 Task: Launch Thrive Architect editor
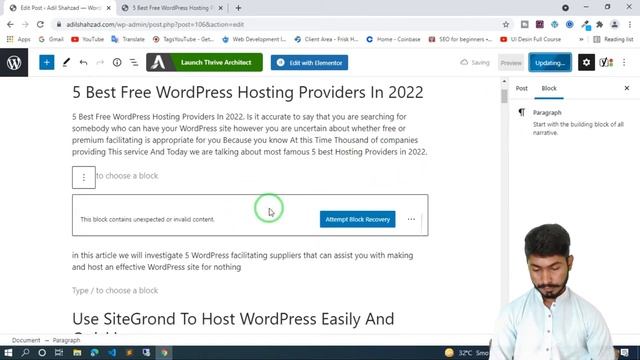[204, 62]
